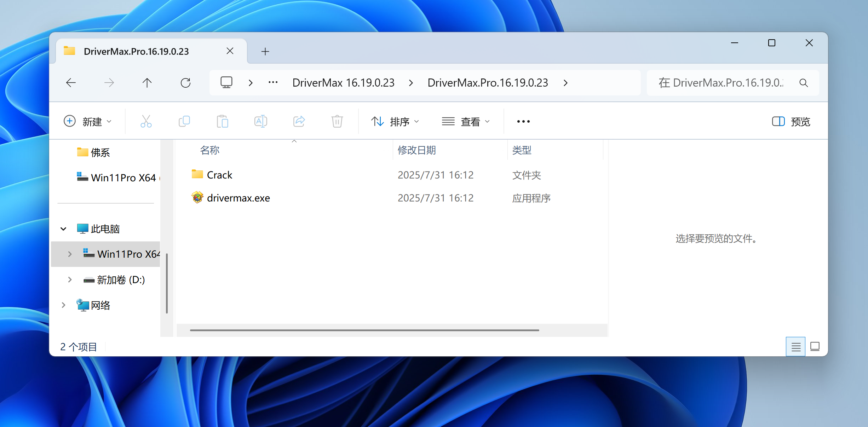868x427 pixels.
Task: Select the drivermax.exe file
Action: 238,198
